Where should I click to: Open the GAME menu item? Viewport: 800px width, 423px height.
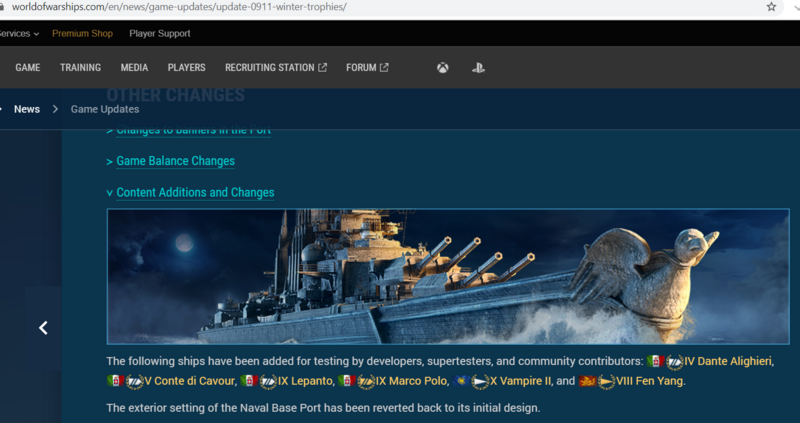click(x=28, y=68)
